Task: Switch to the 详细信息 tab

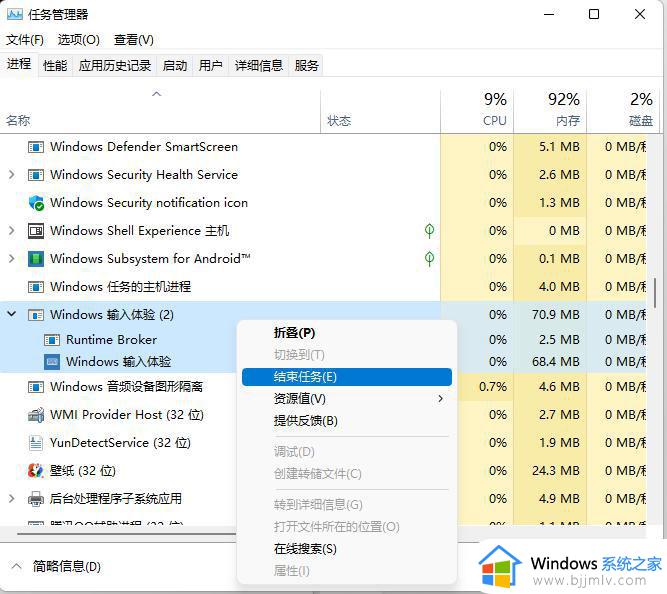Action: coord(259,66)
